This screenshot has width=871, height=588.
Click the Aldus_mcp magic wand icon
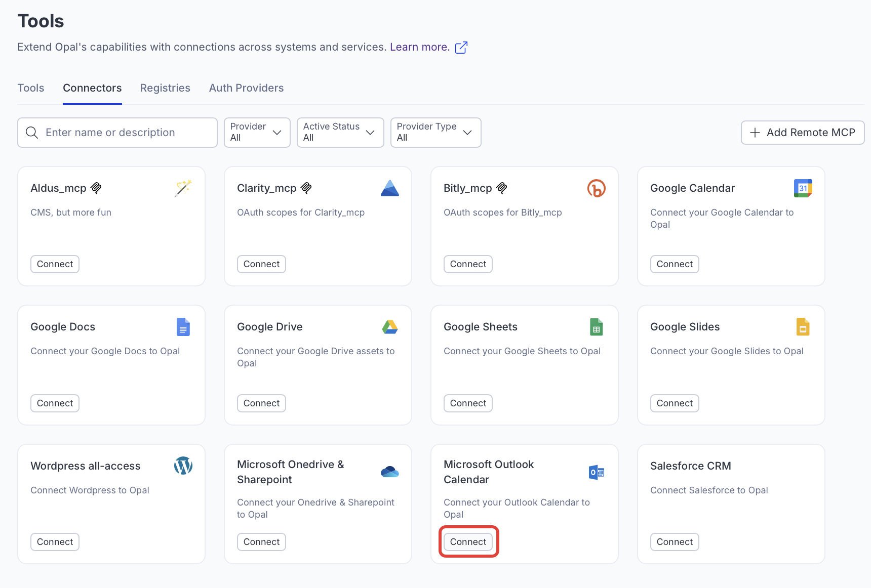(x=183, y=188)
